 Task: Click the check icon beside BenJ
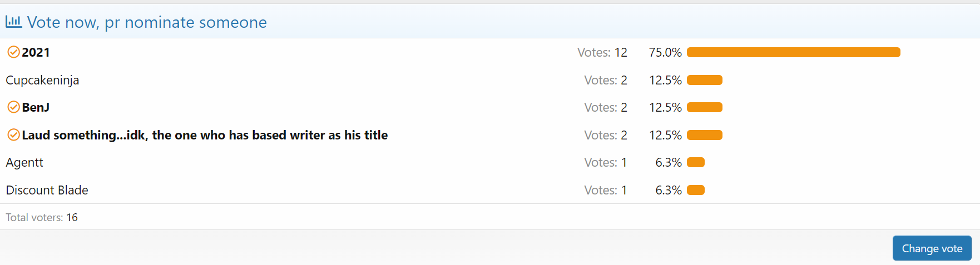pyautogui.click(x=13, y=107)
